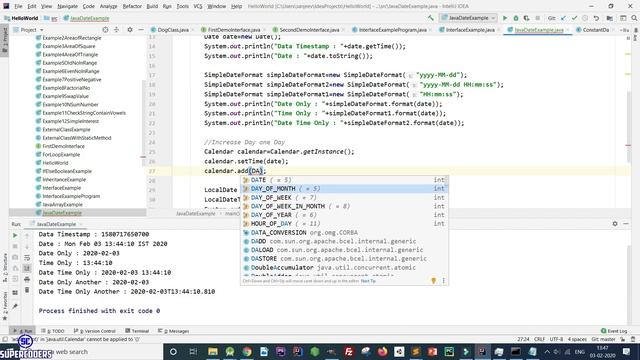This screenshot has height=360, width=640.
Task: Open the JavaDateExample run configuration dropdown
Action: coord(468,18)
